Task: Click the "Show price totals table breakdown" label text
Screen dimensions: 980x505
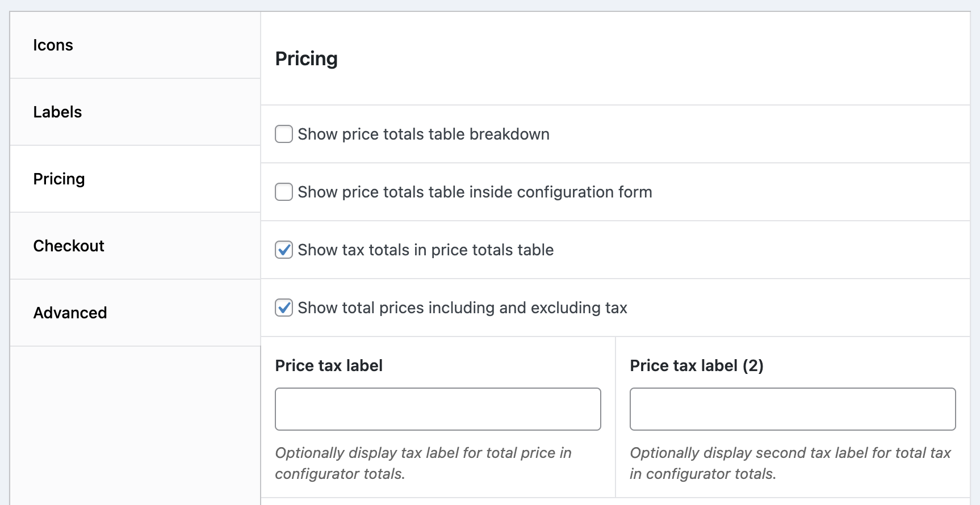Action: (x=424, y=134)
